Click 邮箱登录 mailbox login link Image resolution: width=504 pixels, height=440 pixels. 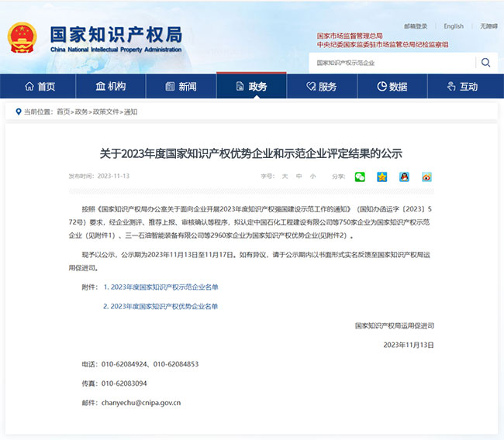pyautogui.click(x=416, y=26)
